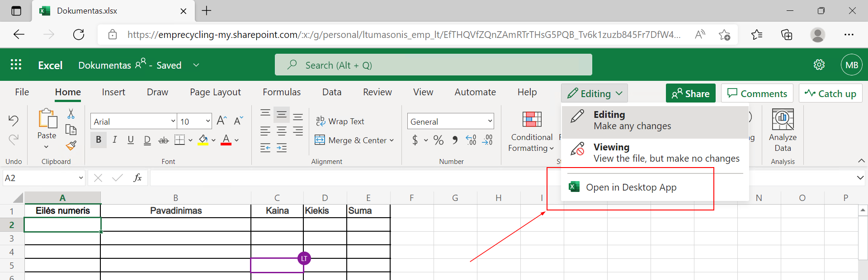Expand the Merge & Center dropdown arrow
868x280 pixels.
[x=392, y=140]
